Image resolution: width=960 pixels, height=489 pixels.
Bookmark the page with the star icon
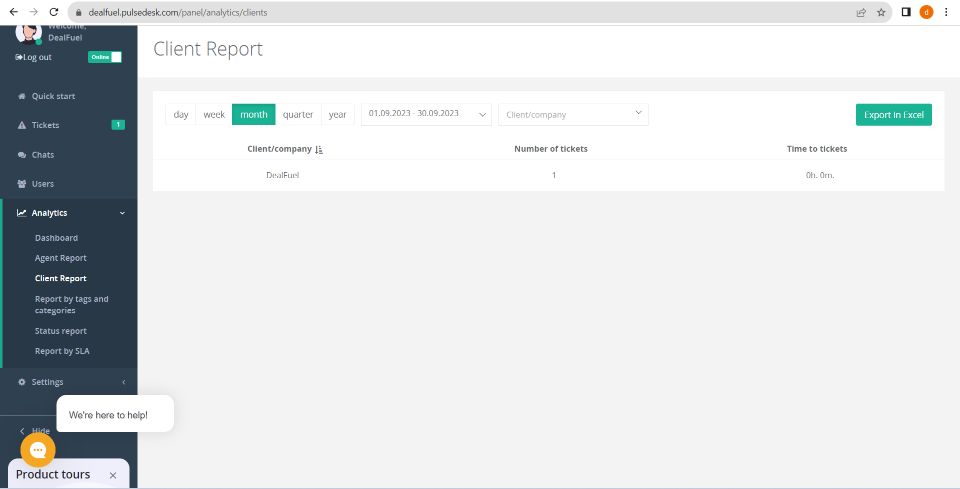click(881, 12)
